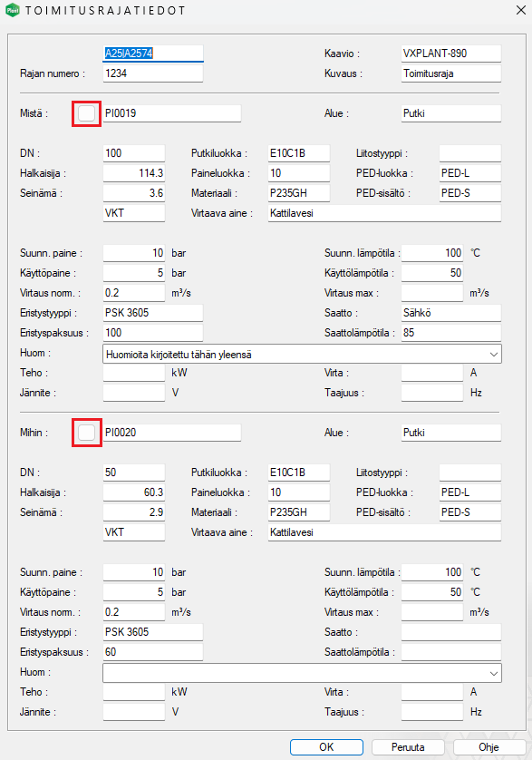
Task: Click the Alue field in Mistä section
Action: pyautogui.click(x=451, y=113)
